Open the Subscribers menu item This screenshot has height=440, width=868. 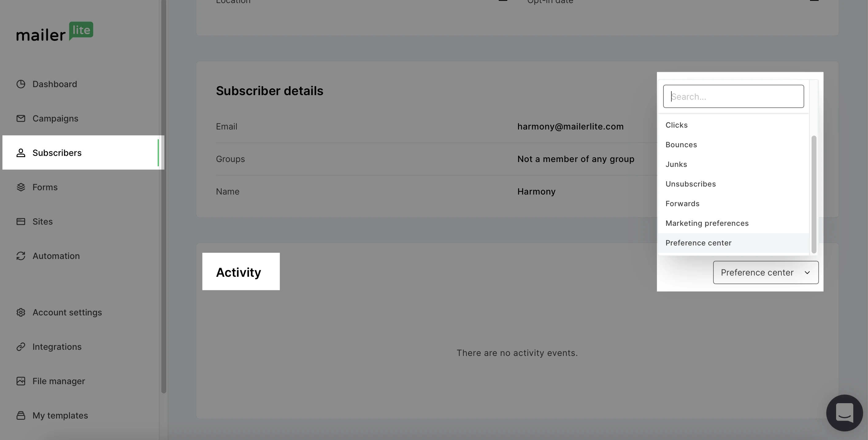click(57, 153)
